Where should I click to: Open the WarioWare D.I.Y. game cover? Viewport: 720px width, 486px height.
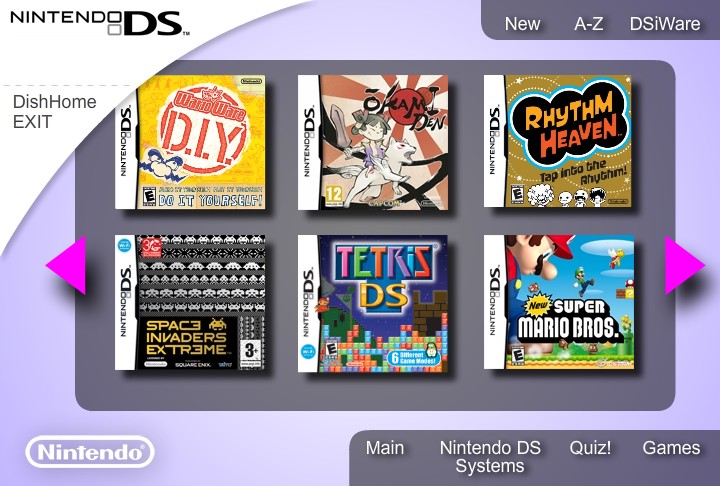coord(190,142)
